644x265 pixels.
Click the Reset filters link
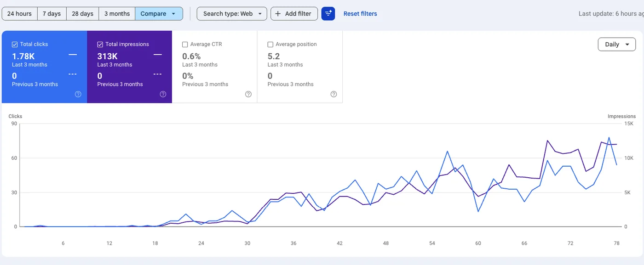click(360, 13)
